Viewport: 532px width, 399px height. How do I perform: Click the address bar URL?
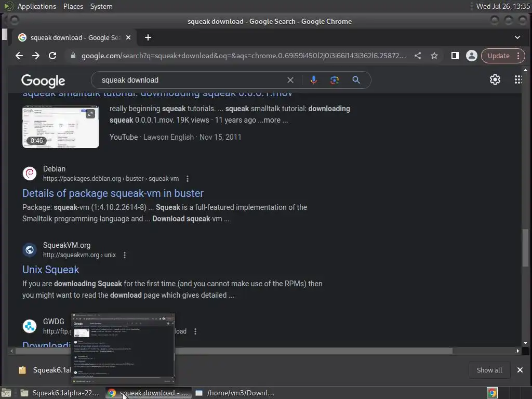(x=243, y=56)
